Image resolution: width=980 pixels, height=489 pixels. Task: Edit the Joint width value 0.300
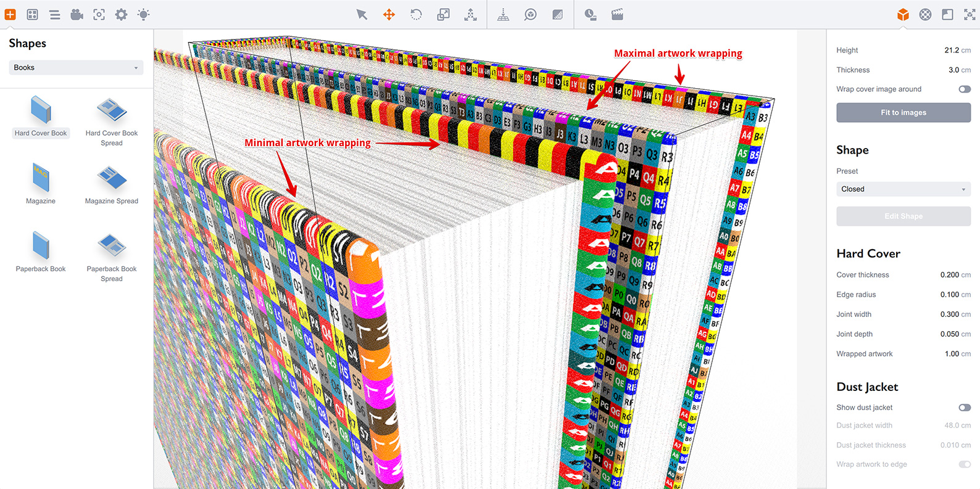click(x=950, y=314)
